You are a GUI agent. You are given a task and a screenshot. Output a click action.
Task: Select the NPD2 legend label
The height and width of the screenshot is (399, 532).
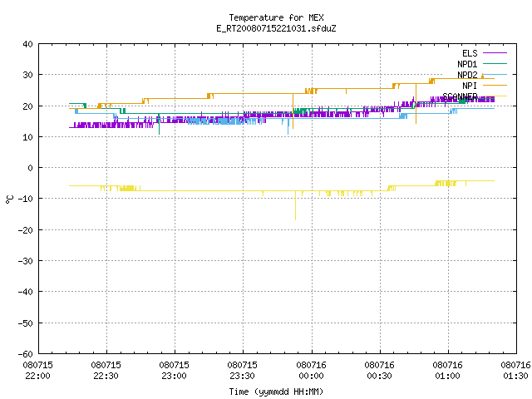[x=467, y=75]
